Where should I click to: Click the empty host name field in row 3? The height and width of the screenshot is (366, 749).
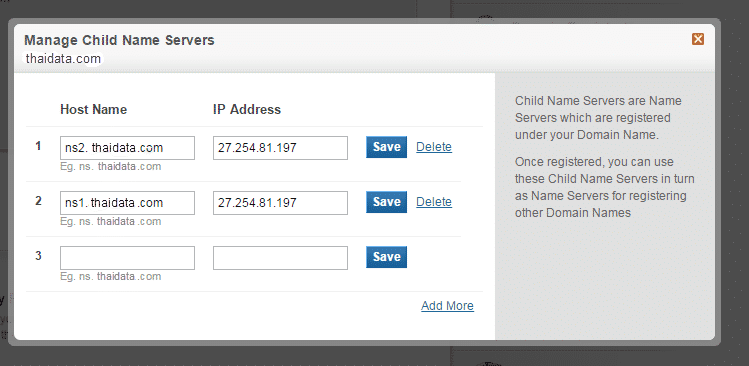coord(127,258)
